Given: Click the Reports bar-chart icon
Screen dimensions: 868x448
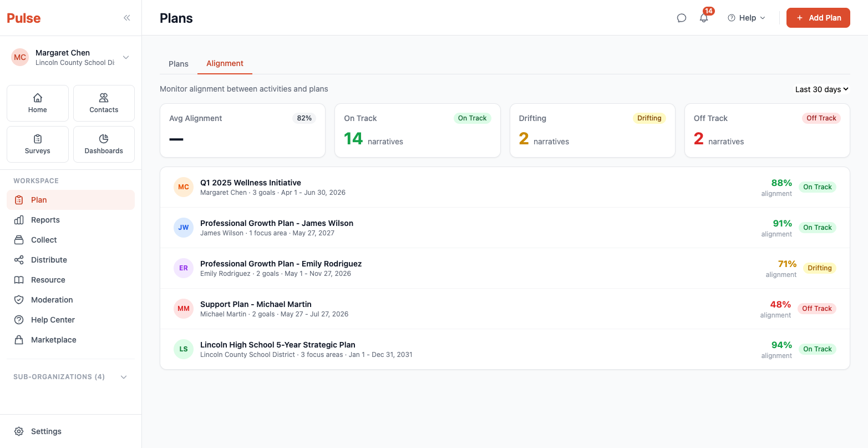Looking at the screenshot, I should click(x=19, y=220).
